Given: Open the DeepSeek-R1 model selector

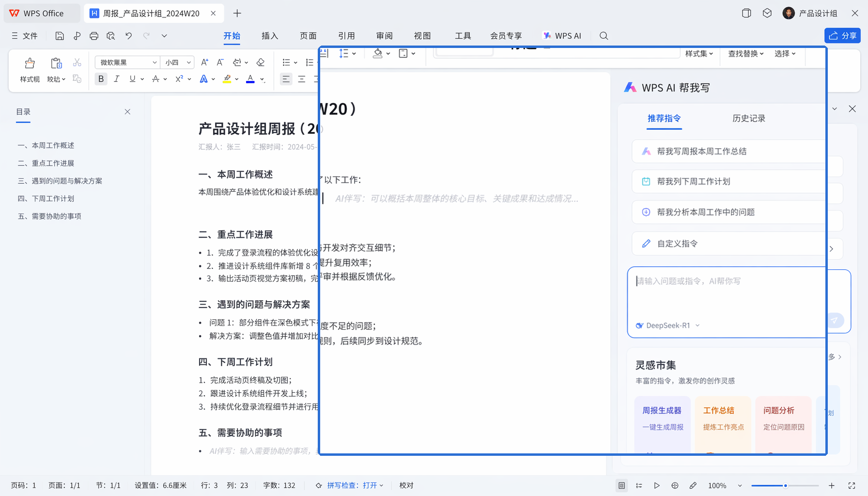Looking at the screenshot, I should (x=668, y=325).
